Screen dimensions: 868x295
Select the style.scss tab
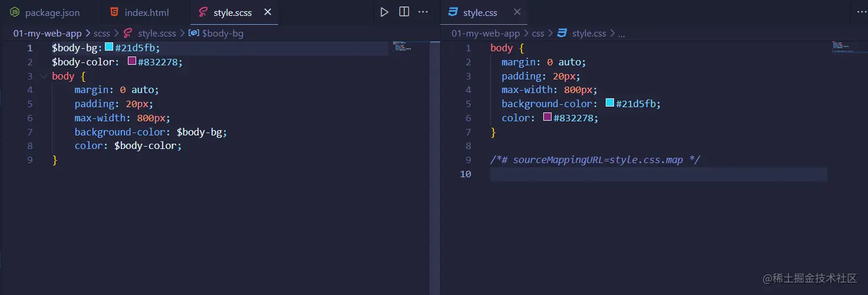pyautogui.click(x=233, y=12)
